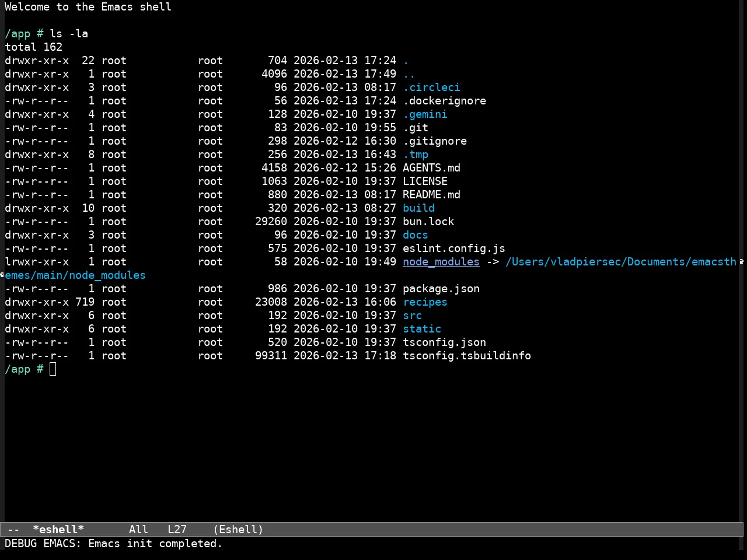The image size is (747, 560).
Task: Click the recipes directory name
Action: click(x=425, y=302)
